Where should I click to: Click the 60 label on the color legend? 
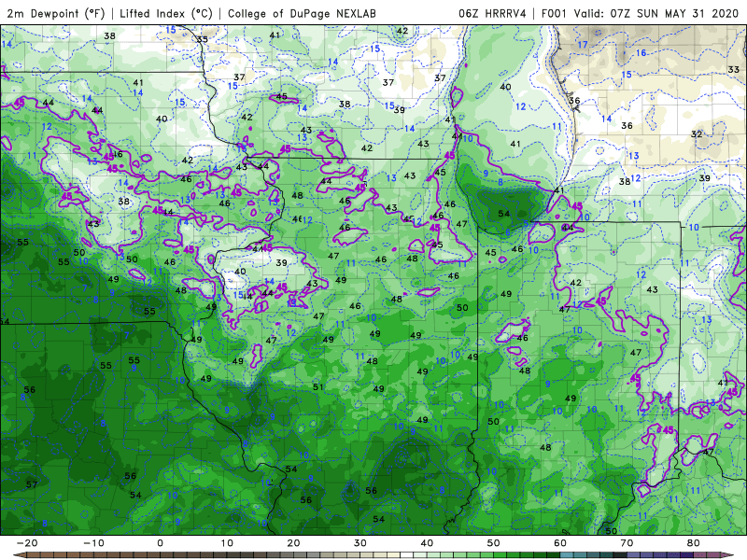click(x=560, y=543)
